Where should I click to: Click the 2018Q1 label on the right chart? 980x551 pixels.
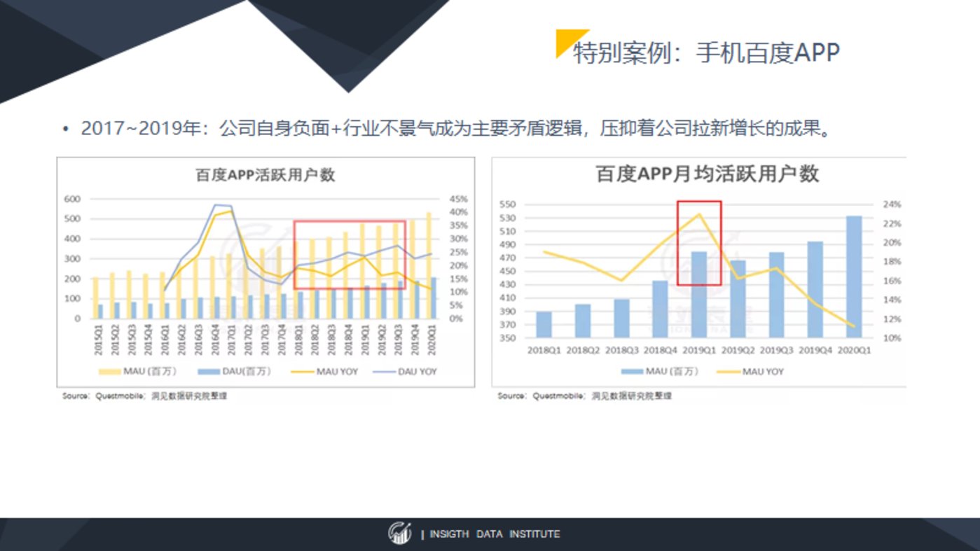(545, 350)
